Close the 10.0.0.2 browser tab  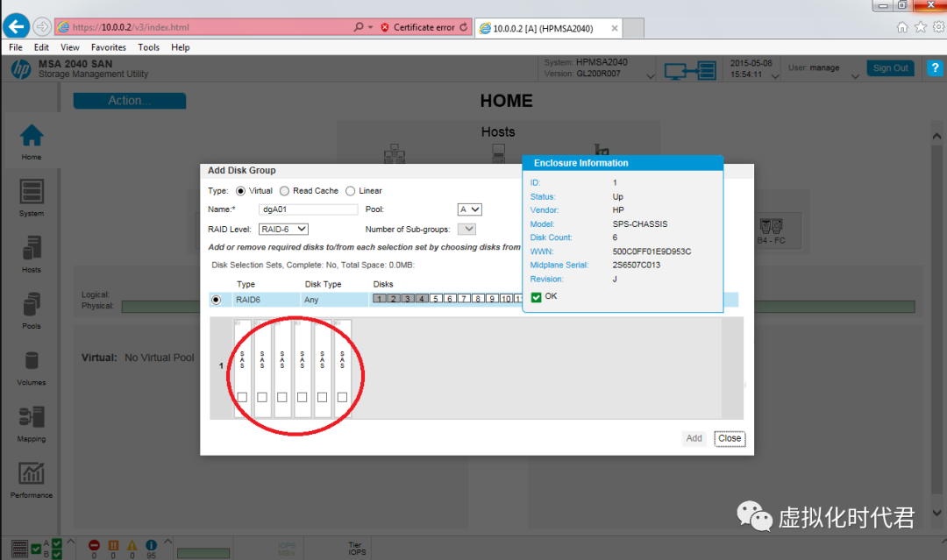click(x=614, y=28)
